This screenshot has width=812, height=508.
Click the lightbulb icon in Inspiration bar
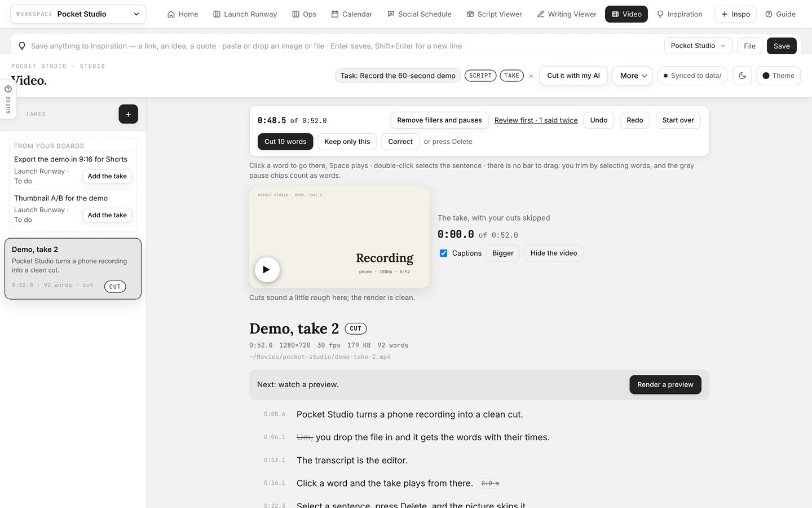[x=22, y=46]
